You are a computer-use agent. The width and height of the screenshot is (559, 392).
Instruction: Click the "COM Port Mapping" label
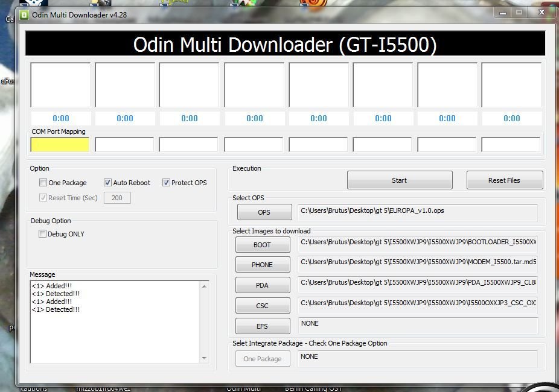[59, 131]
